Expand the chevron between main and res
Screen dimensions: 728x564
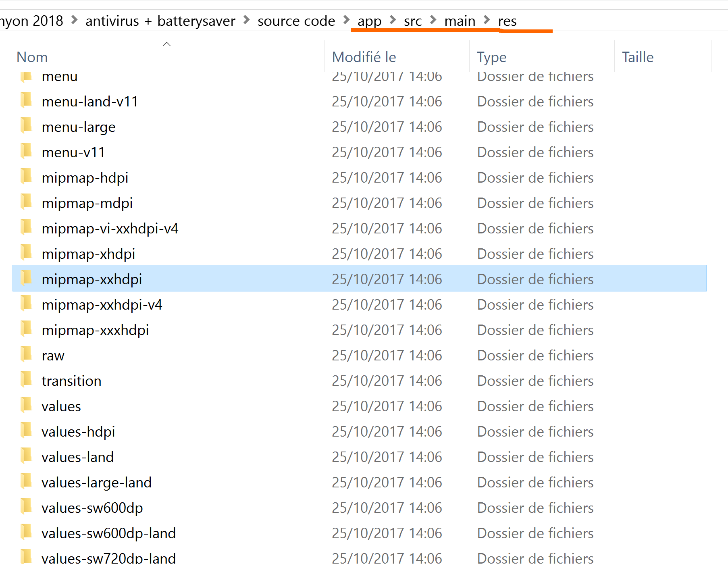tap(487, 20)
